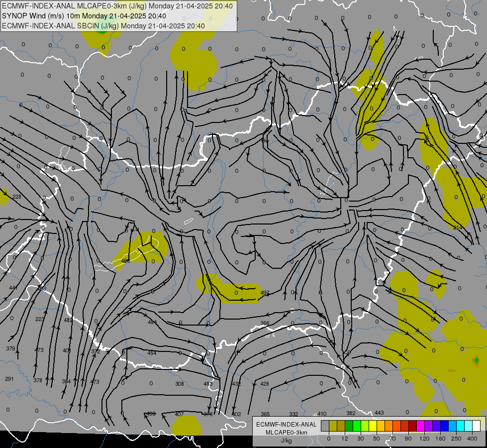487x448 pixels.
Task: Click the map value '379'
Action: tap(10, 348)
